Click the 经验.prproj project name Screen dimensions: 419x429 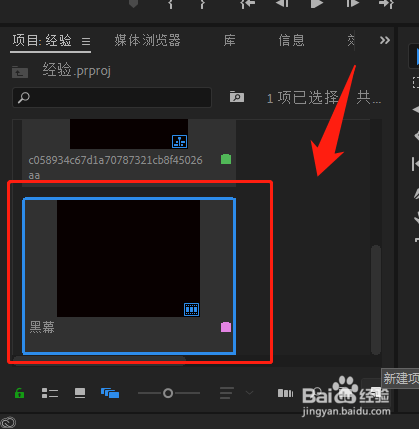coord(77,70)
